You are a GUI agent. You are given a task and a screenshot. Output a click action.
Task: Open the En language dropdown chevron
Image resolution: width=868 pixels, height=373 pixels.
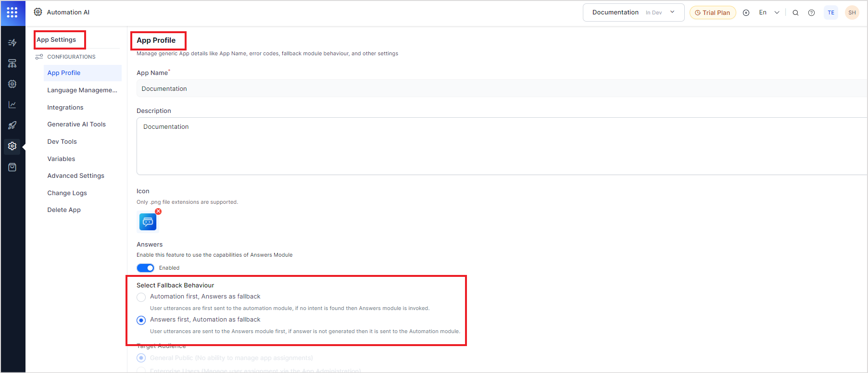pos(777,13)
